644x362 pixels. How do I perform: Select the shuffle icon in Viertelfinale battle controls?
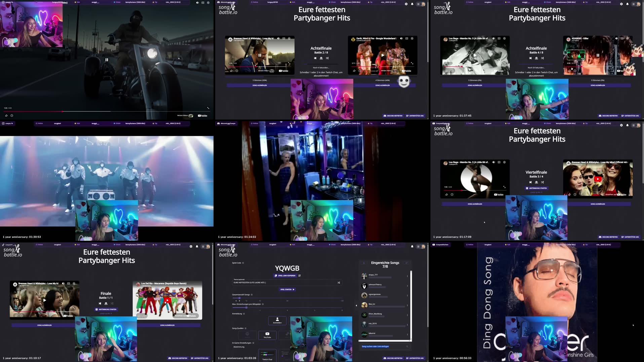[542, 182]
